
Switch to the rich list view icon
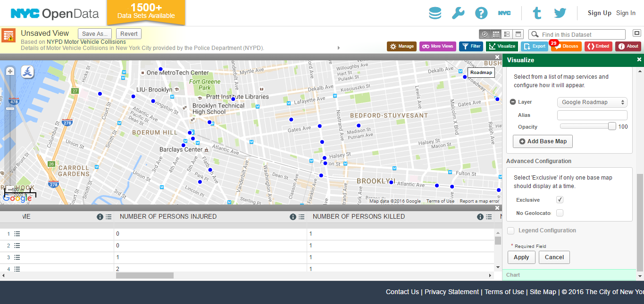click(507, 34)
